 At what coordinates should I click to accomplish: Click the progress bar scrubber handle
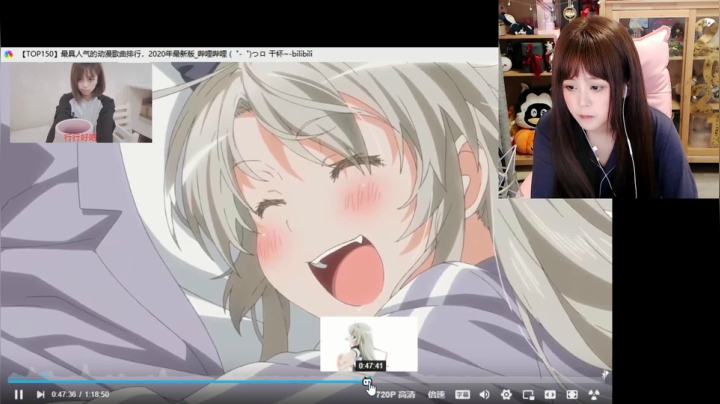point(366,381)
